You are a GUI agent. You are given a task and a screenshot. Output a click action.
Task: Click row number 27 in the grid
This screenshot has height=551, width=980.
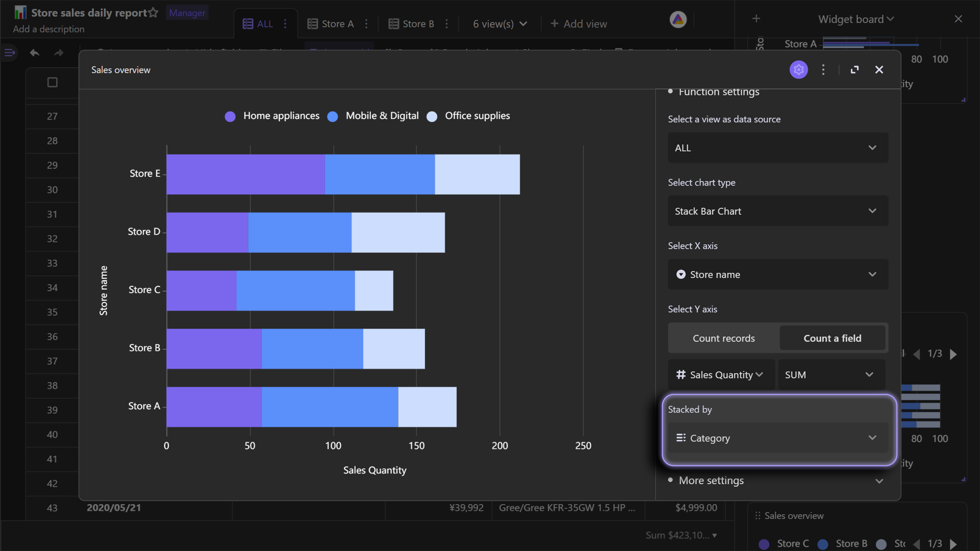[x=52, y=116]
